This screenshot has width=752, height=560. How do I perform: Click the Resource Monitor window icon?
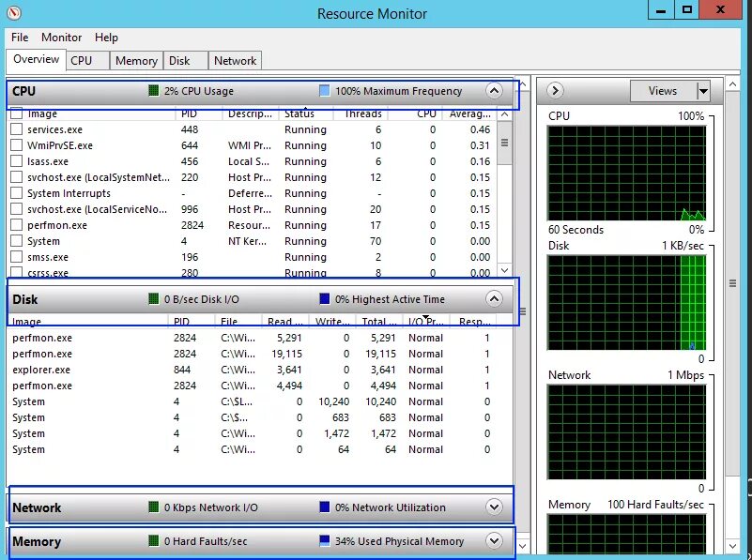click(13, 14)
